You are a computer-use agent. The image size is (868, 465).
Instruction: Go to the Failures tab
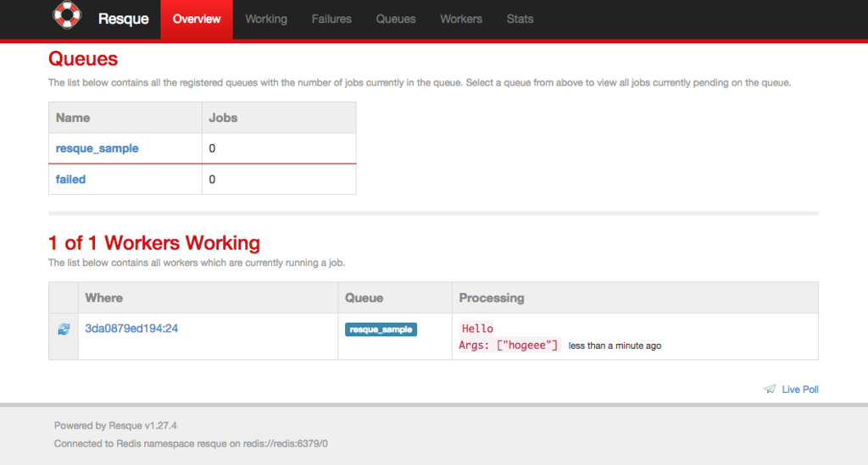click(331, 19)
